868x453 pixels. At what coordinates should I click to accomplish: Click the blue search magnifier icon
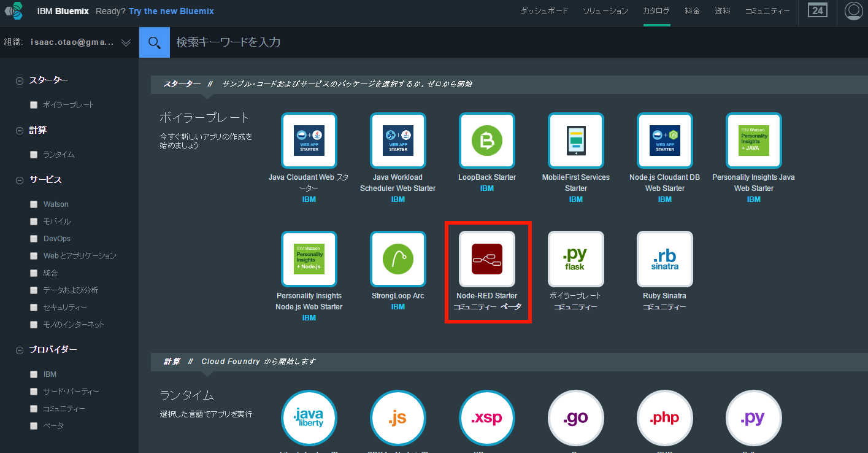coord(155,42)
